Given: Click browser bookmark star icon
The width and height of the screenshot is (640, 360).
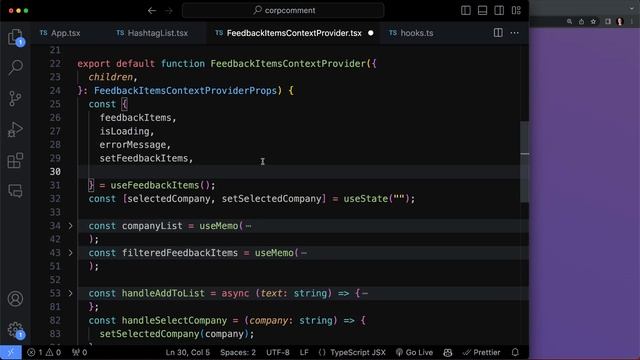Looking at the screenshot, I should (x=593, y=22).
